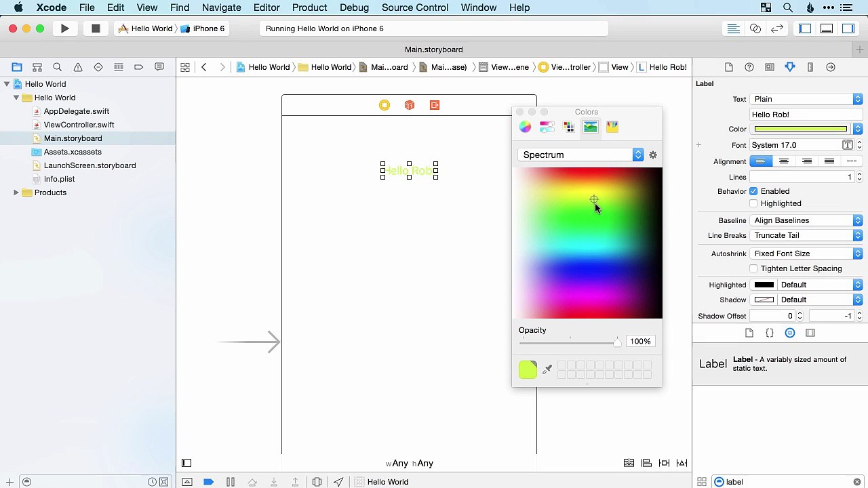The image size is (868, 488).
Task: Toggle the utilities panel visibility
Action: tap(848, 28)
